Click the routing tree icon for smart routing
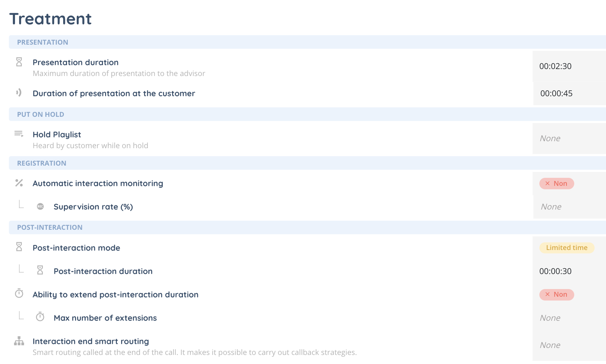 tap(19, 341)
